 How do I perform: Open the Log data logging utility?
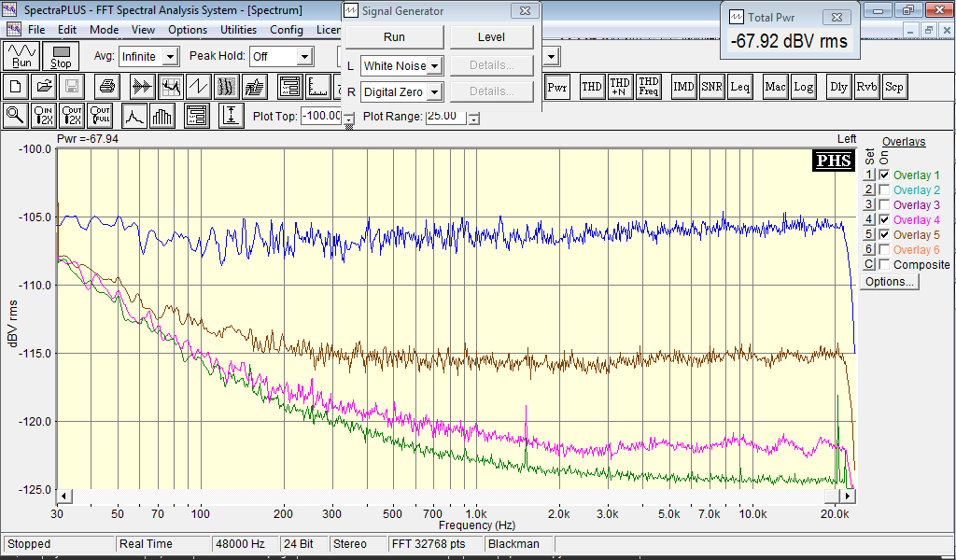[803, 87]
